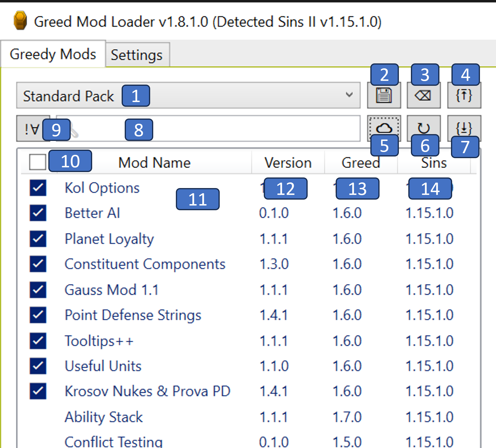Select Gauss Mod 1.1 in the list

(x=112, y=290)
